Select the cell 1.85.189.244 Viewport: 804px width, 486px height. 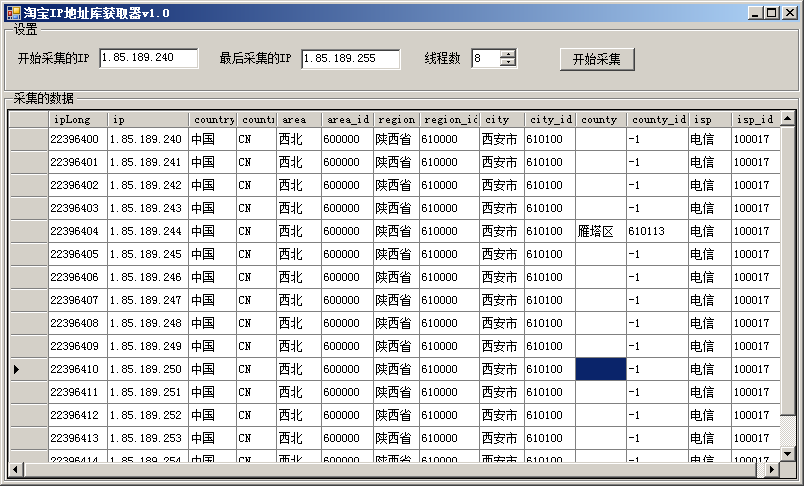[148, 231]
